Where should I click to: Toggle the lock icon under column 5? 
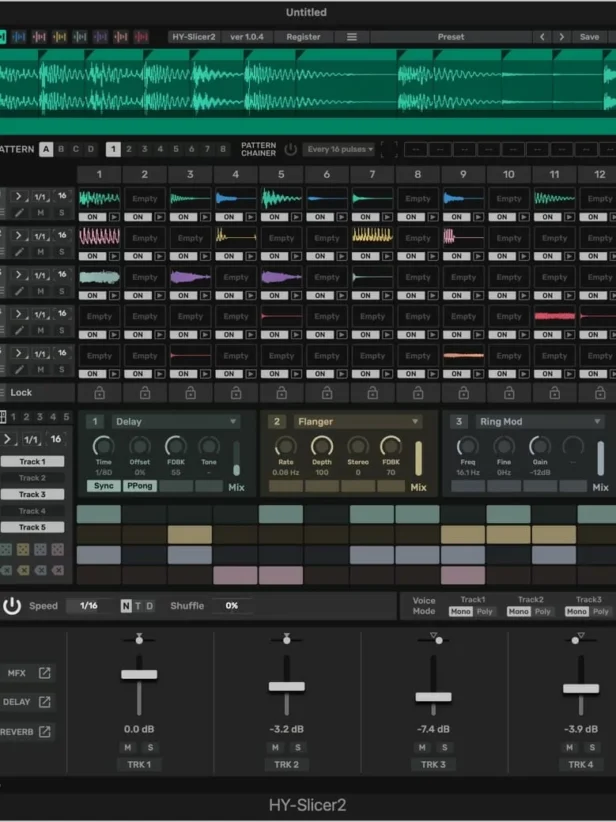(282, 392)
